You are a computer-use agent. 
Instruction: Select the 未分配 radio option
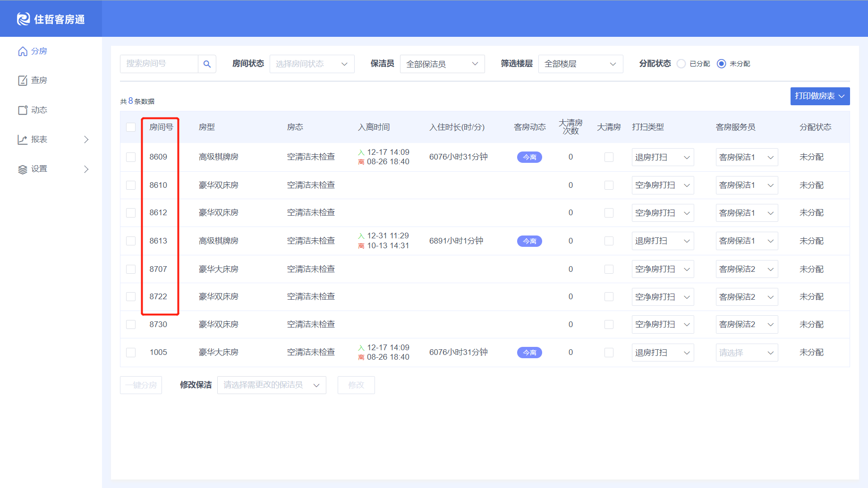tap(722, 64)
